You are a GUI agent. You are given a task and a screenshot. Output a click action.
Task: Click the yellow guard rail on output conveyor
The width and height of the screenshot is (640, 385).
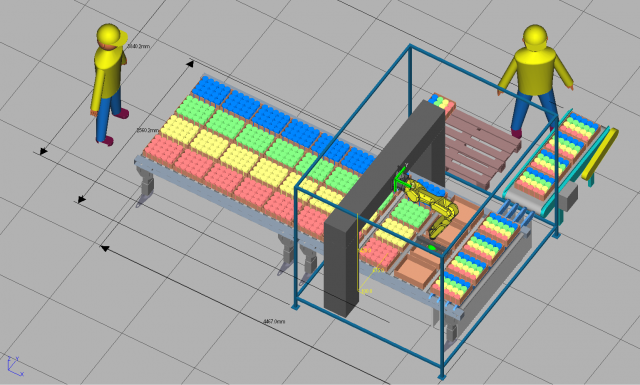coord(600,154)
